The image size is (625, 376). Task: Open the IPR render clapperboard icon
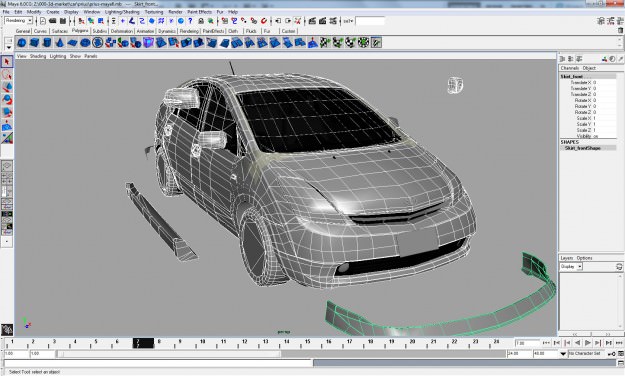(322, 21)
